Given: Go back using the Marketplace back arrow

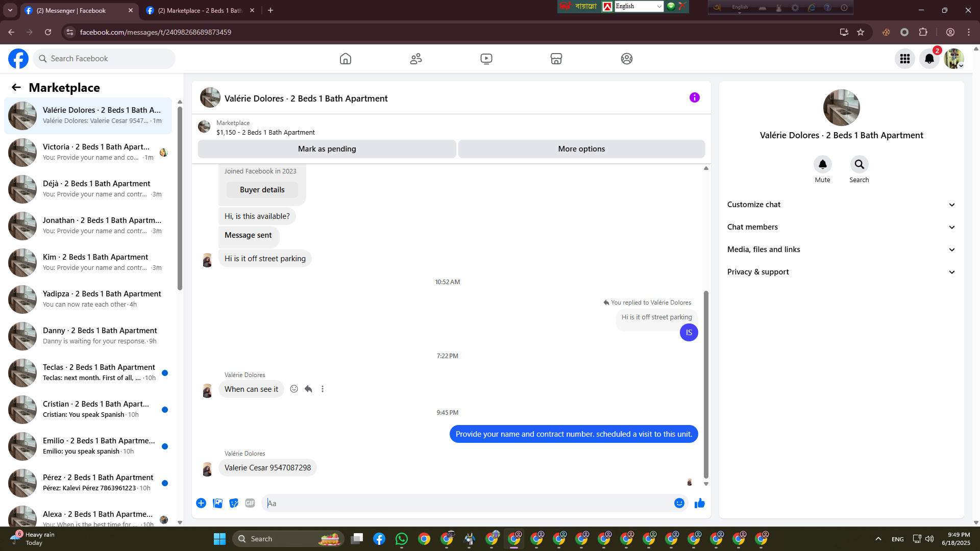Looking at the screenshot, I should 16,87.
